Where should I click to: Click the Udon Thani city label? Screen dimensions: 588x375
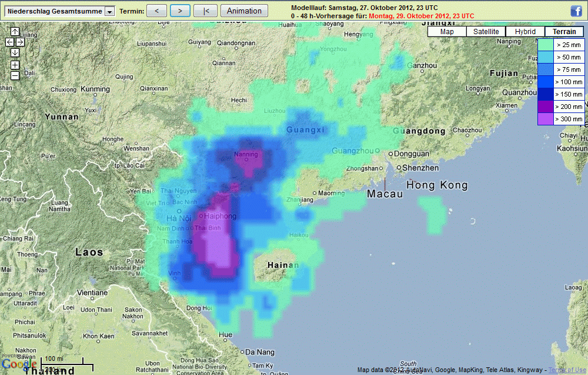click(x=96, y=310)
